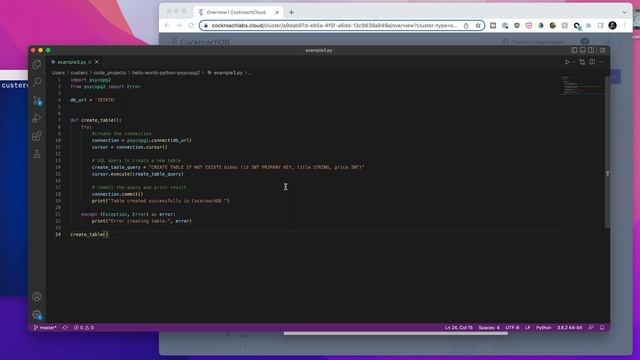Open the notifications bell in the status bar
640x360 pixels.
[x=602, y=328]
